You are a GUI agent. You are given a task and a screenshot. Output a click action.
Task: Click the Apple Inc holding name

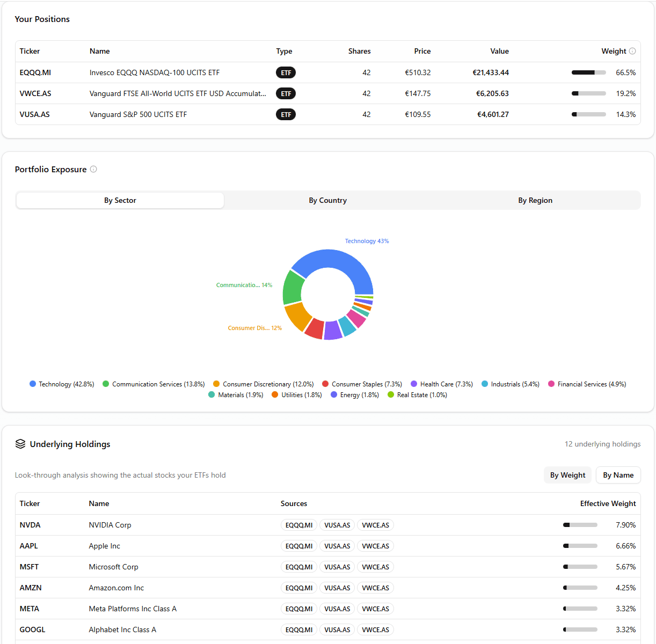[x=105, y=546]
